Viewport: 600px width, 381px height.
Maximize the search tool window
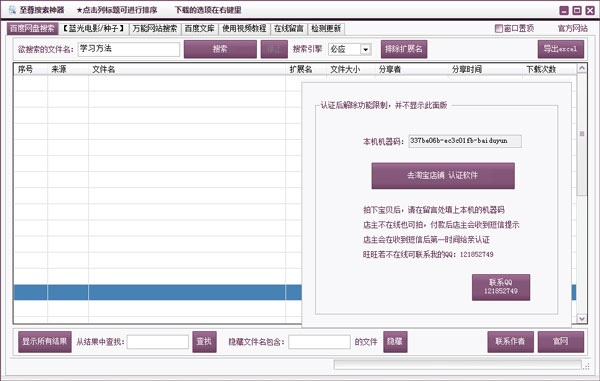[x=577, y=10]
